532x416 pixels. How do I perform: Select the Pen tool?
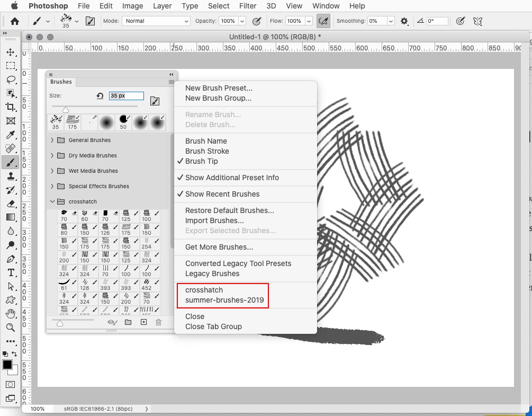point(11,259)
